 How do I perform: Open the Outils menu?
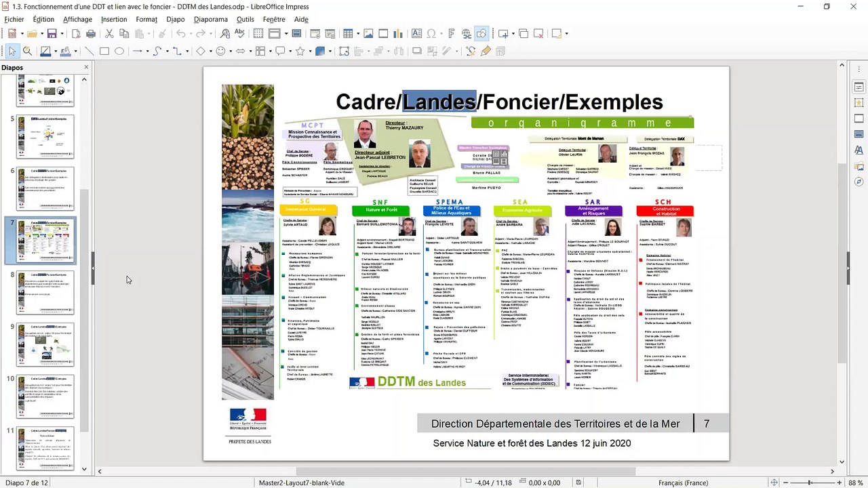(245, 20)
